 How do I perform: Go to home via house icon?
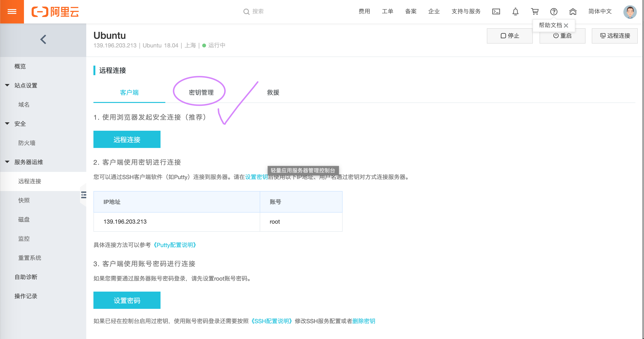573,11
